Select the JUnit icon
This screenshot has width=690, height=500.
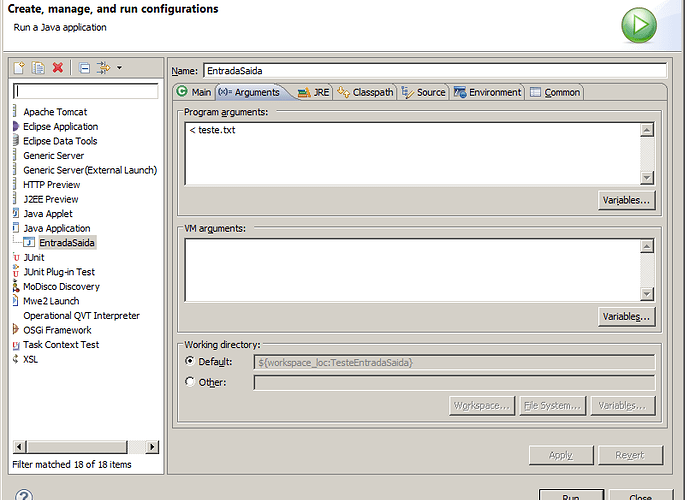click(x=16, y=257)
